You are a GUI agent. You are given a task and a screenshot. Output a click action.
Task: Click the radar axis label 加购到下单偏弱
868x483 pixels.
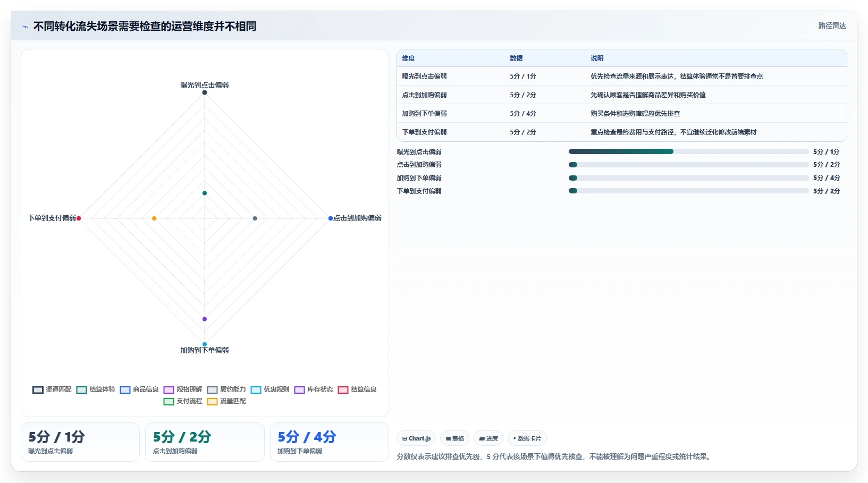point(205,350)
